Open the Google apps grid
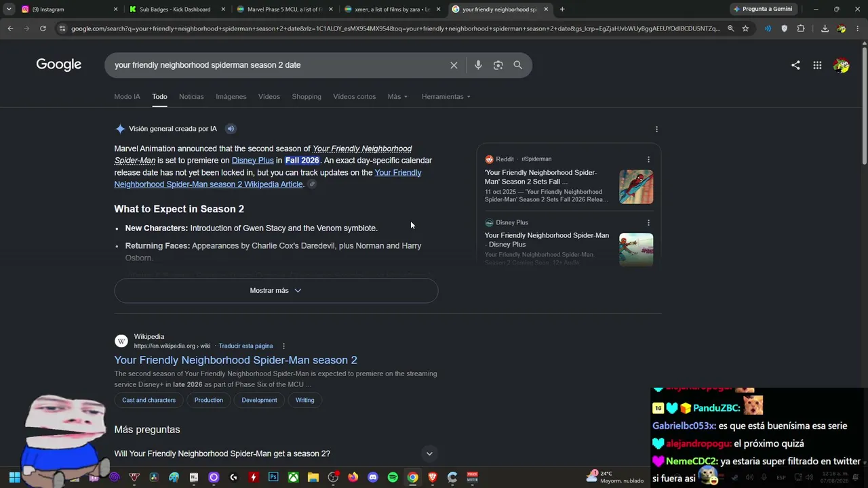This screenshot has width=868, height=488. point(817,65)
